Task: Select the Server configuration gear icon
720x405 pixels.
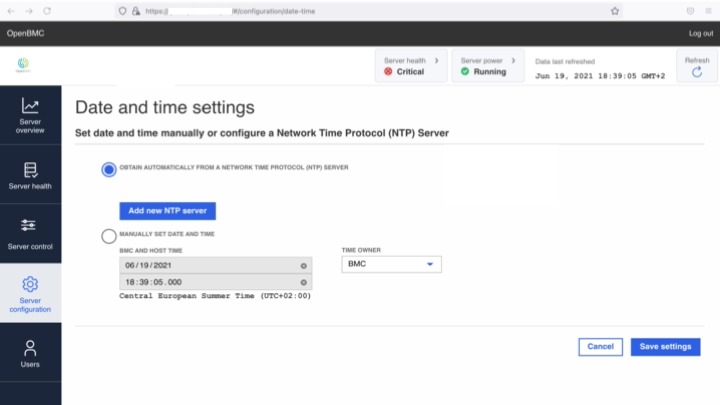Action: pos(30,284)
